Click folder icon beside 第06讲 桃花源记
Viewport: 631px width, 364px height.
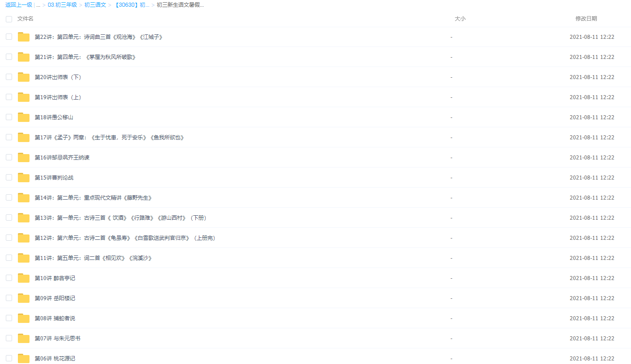[x=24, y=359]
